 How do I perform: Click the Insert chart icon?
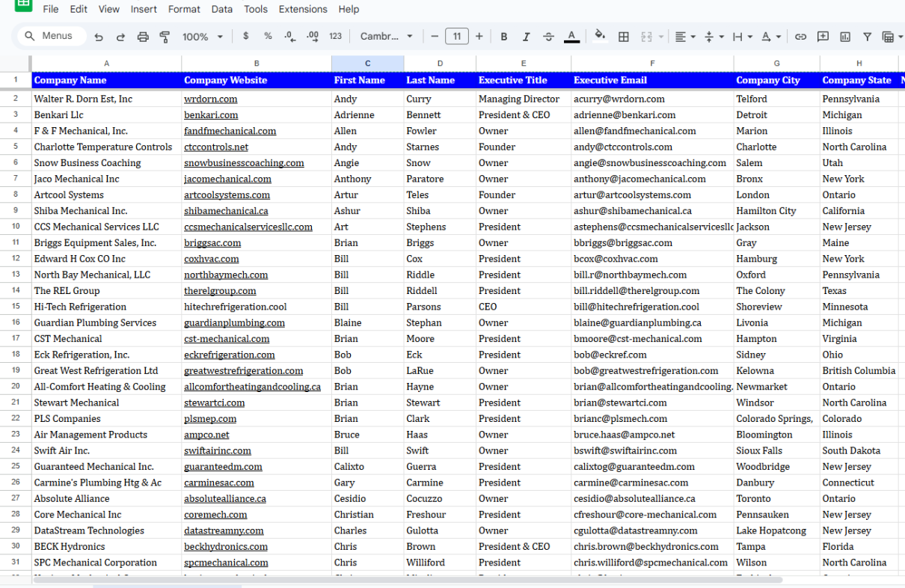845,37
